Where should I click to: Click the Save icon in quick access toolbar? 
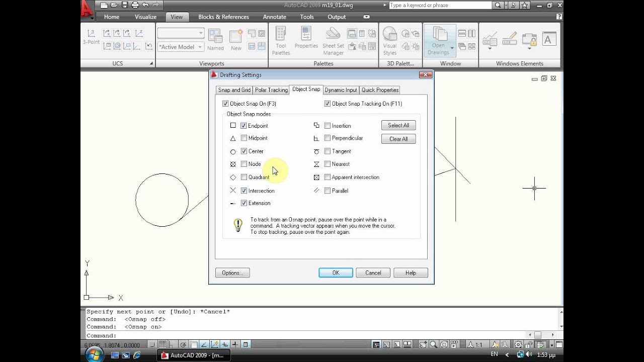[x=125, y=5]
